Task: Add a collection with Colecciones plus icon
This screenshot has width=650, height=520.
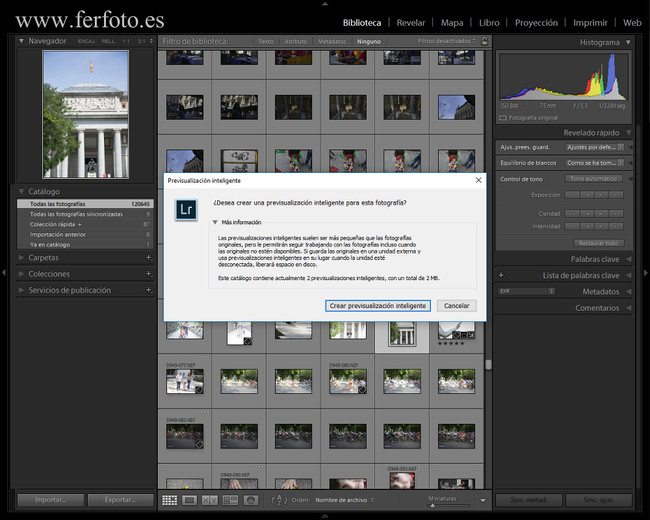Action: pos(148,274)
